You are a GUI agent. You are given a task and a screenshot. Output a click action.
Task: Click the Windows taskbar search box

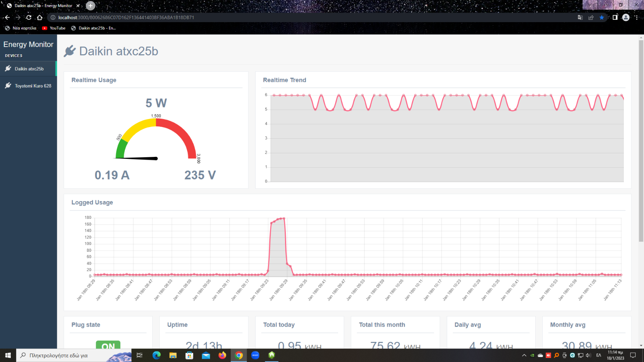[x=74, y=355]
